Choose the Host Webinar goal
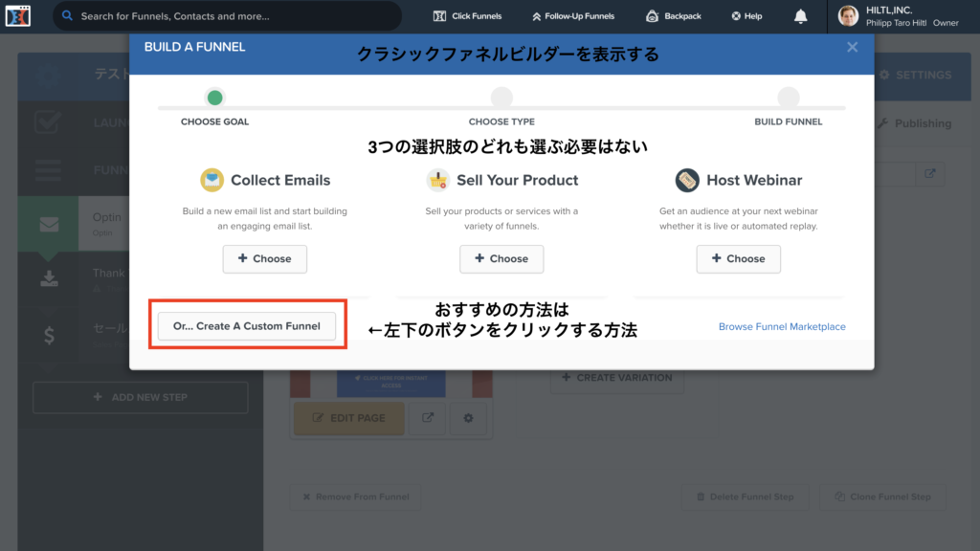The height and width of the screenshot is (551, 980). (x=738, y=258)
